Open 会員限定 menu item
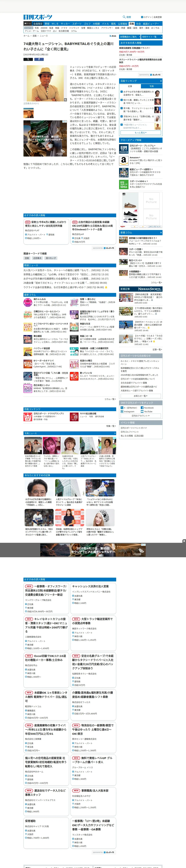The image size is (186, 868). coord(38,24)
